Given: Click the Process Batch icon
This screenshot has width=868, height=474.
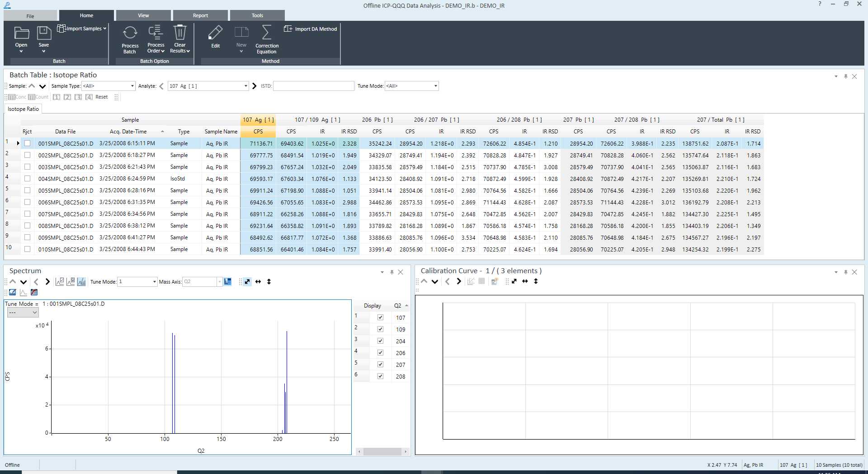Looking at the screenshot, I should click(130, 33).
